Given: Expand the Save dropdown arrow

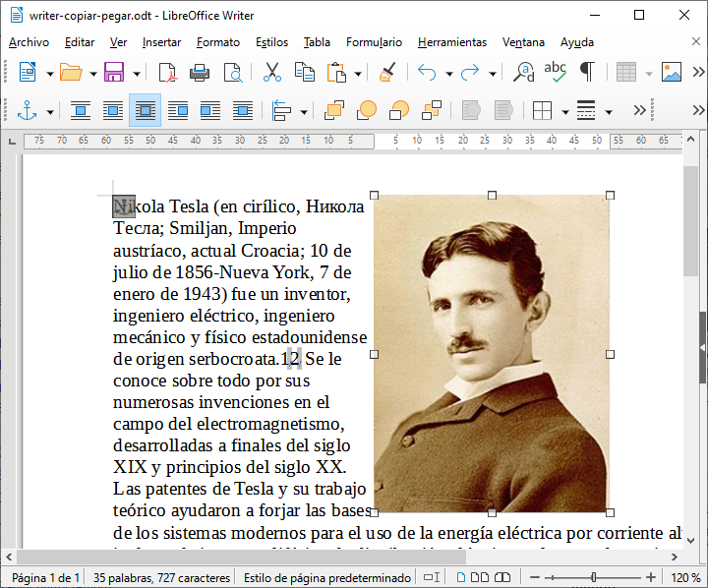Looking at the screenshot, I should pyautogui.click(x=137, y=74).
